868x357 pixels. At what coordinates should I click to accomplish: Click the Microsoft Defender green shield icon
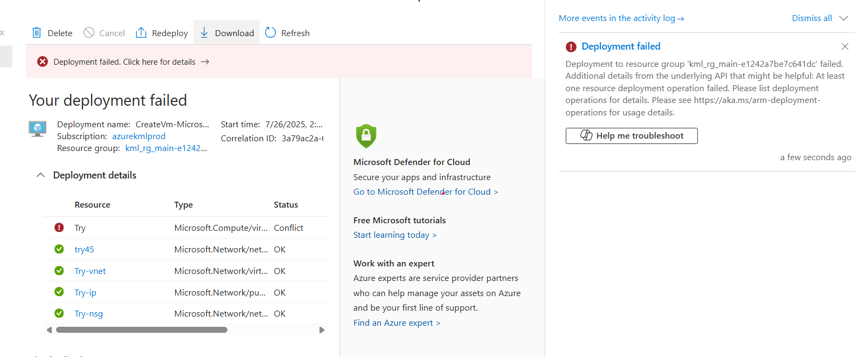[366, 136]
